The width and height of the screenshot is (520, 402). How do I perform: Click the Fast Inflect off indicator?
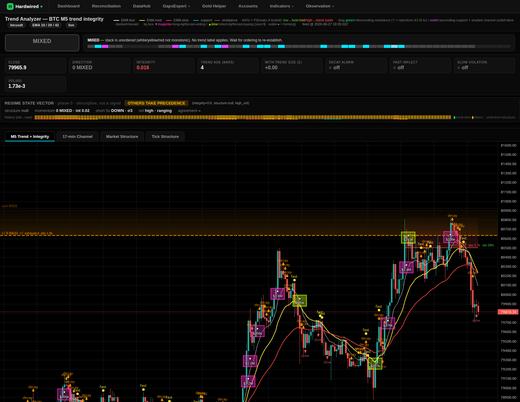(x=398, y=68)
